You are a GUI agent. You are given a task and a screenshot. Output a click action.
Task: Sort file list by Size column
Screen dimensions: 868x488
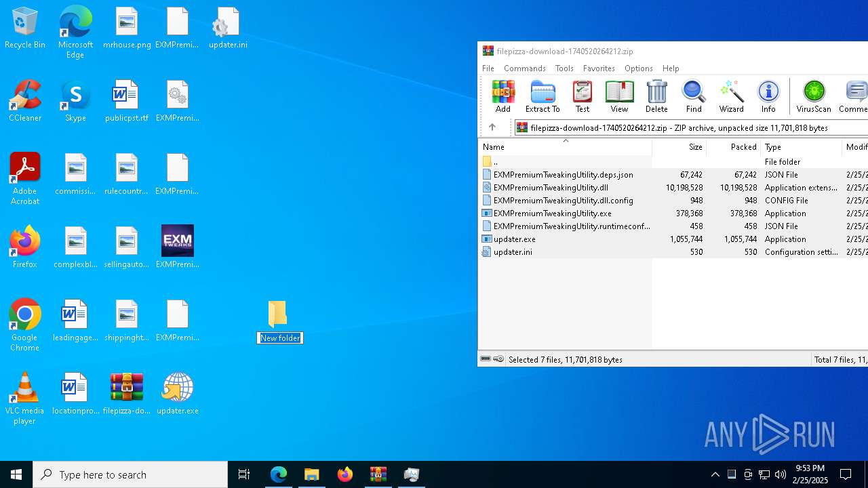[679, 147]
